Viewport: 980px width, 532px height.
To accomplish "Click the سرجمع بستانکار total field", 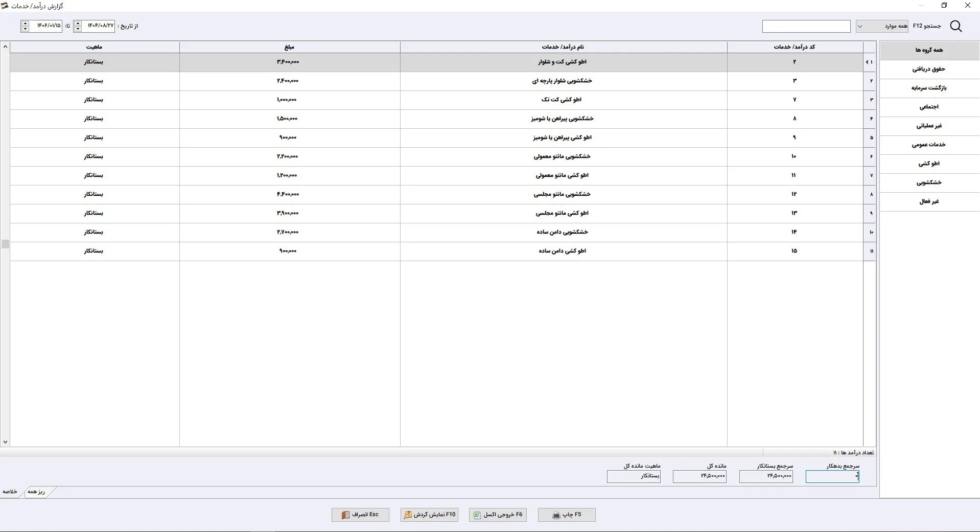I will point(766,476).
